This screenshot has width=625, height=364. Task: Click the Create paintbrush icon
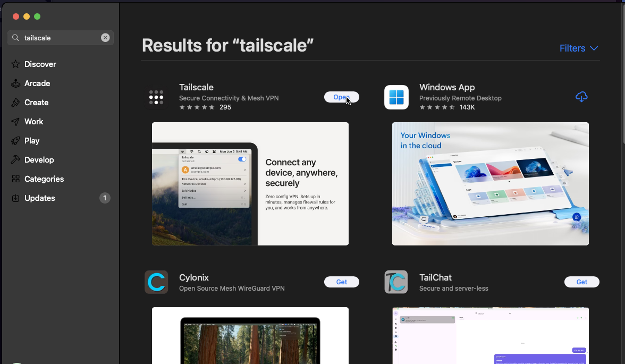pos(15,103)
